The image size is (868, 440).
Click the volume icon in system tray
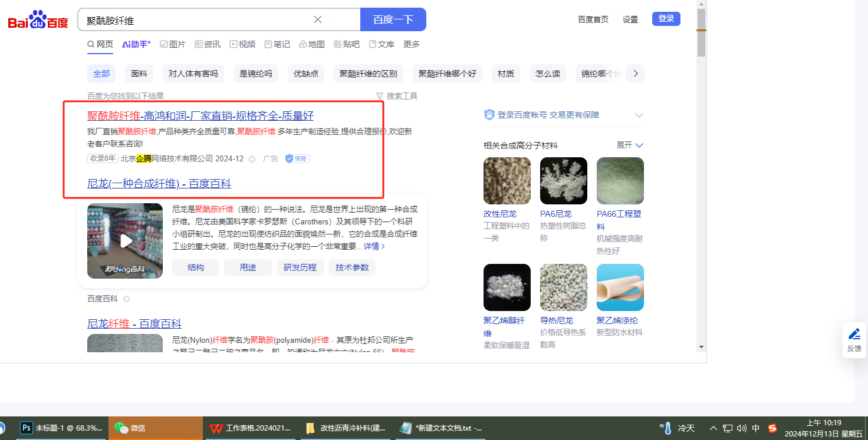741,428
